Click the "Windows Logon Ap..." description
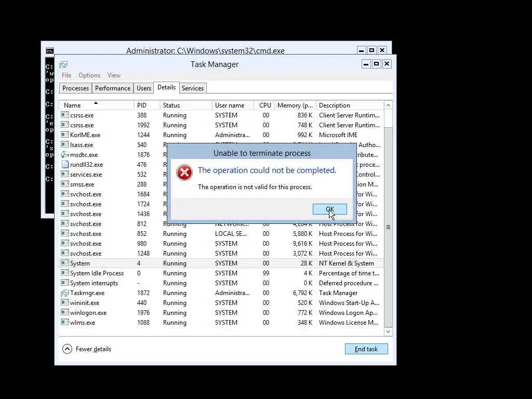This screenshot has width=532, height=399. tap(349, 313)
